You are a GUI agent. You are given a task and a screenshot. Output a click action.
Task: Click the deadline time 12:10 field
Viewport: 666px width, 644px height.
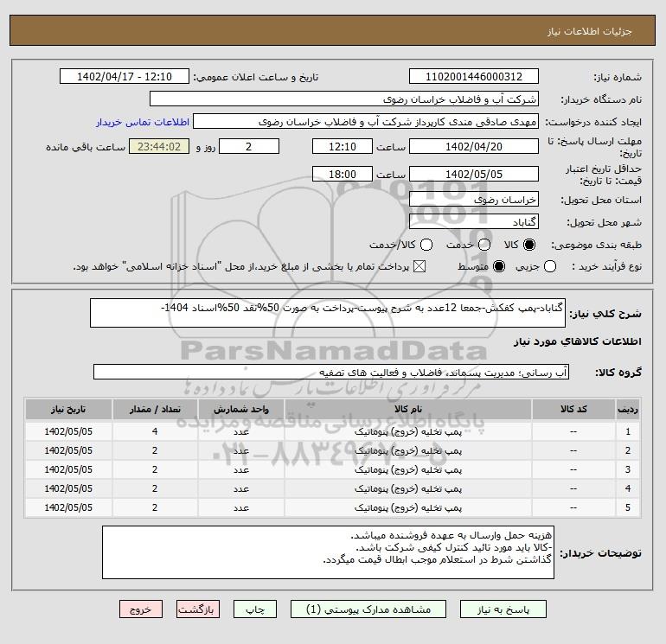point(343,146)
